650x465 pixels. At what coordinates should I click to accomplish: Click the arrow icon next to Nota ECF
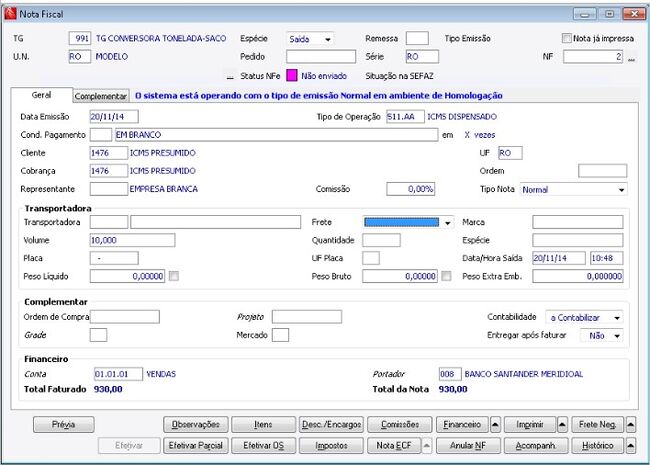pos(427,446)
